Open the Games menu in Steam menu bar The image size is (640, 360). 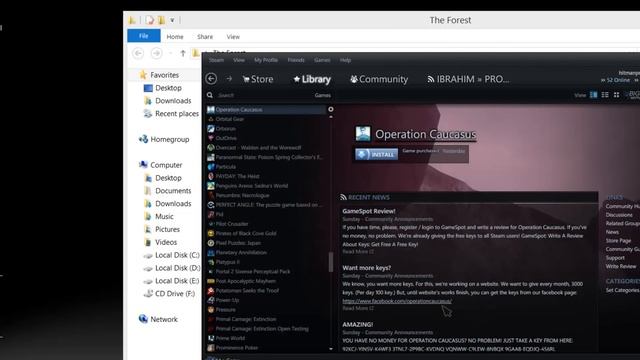[322, 60]
